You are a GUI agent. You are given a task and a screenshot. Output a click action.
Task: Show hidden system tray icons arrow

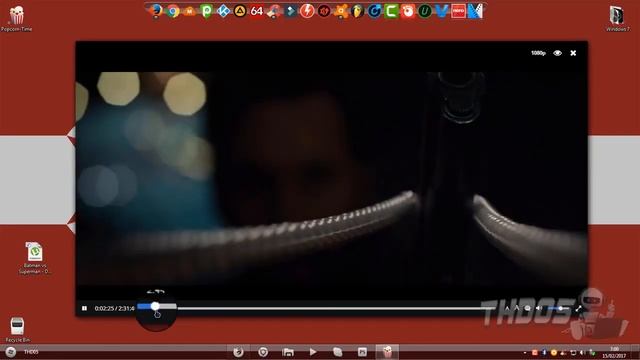click(x=525, y=353)
